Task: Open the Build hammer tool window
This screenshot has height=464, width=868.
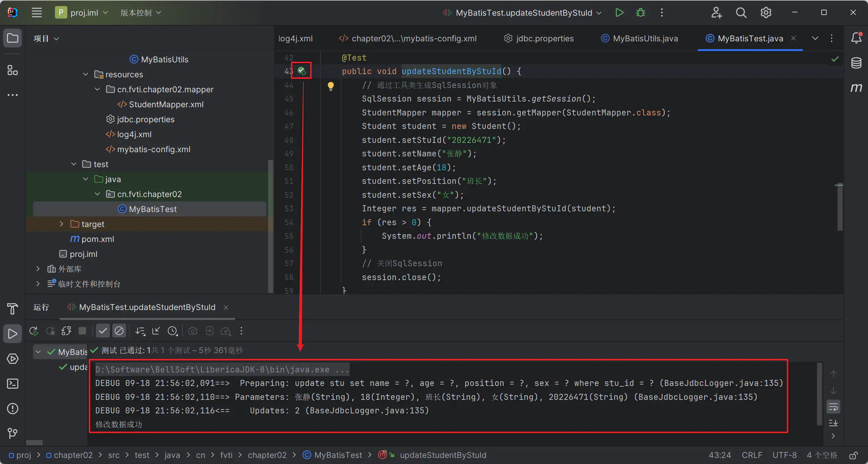Action: pos(12,309)
